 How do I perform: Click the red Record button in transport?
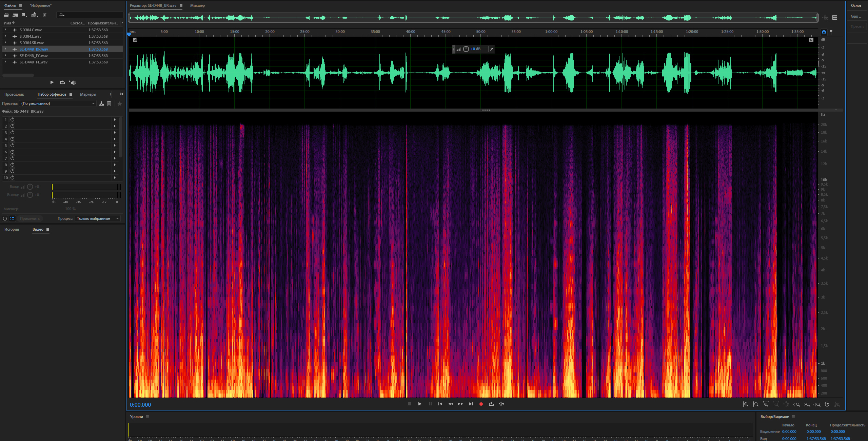click(x=481, y=404)
